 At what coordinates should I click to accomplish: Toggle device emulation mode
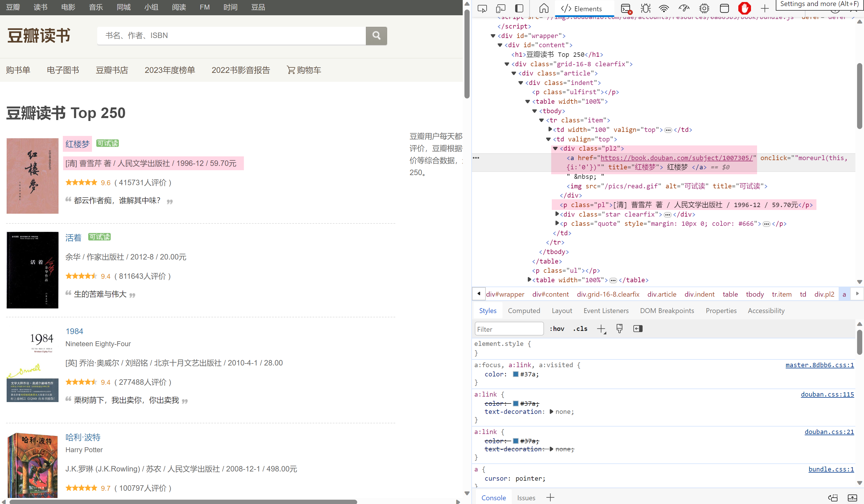tap(500, 8)
